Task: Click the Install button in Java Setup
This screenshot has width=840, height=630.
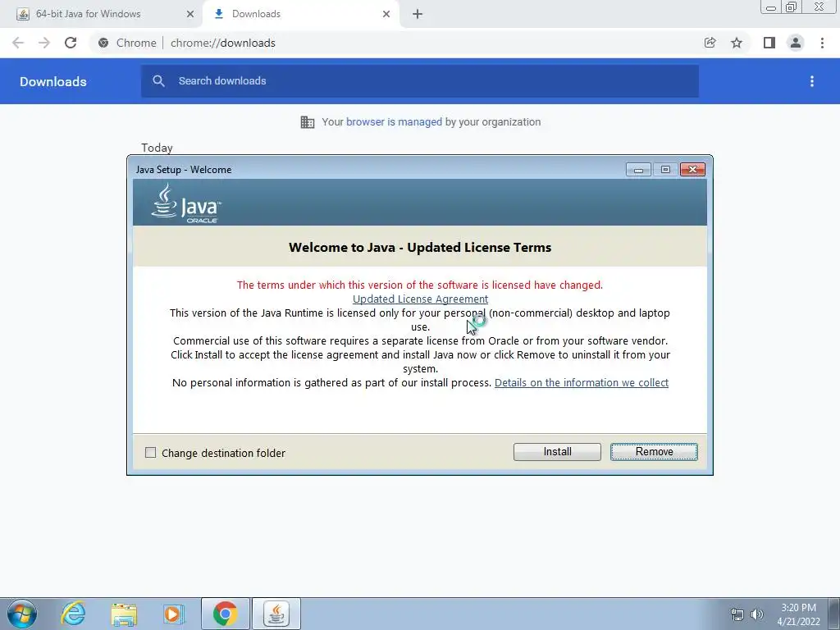Action: coord(557,452)
